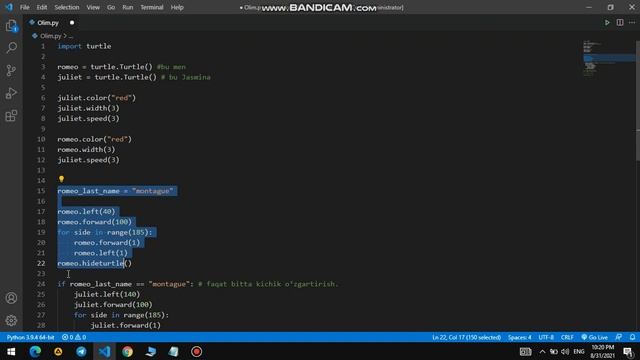Image resolution: width=640 pixels, height=360 pixels.
Task: Open the Windows Start button
Action: 11,351
